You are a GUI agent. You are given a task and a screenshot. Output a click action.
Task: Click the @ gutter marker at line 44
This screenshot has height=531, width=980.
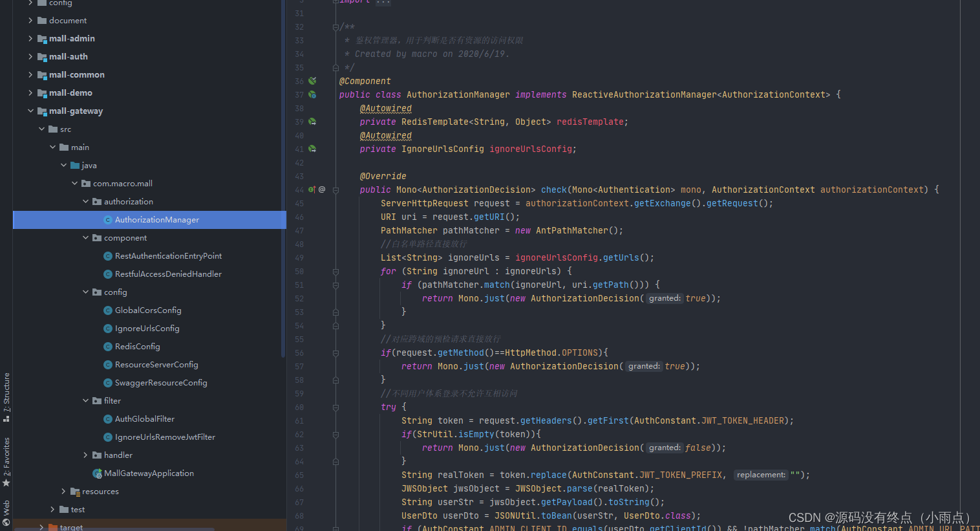pos(322,190)
